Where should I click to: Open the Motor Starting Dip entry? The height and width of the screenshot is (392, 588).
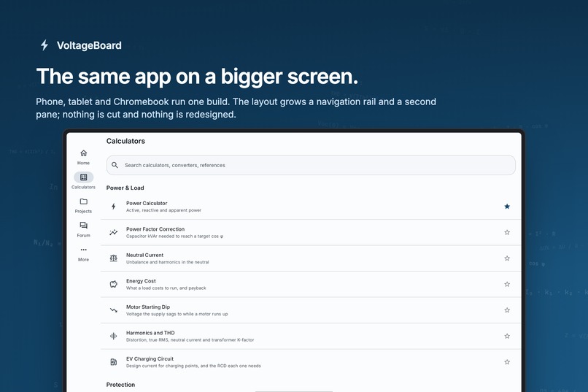pos(311,310)
